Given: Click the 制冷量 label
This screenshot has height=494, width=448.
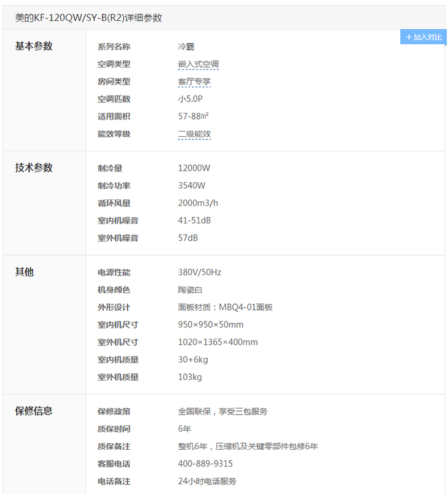Looking at the screenshot, I should [110, 168].
